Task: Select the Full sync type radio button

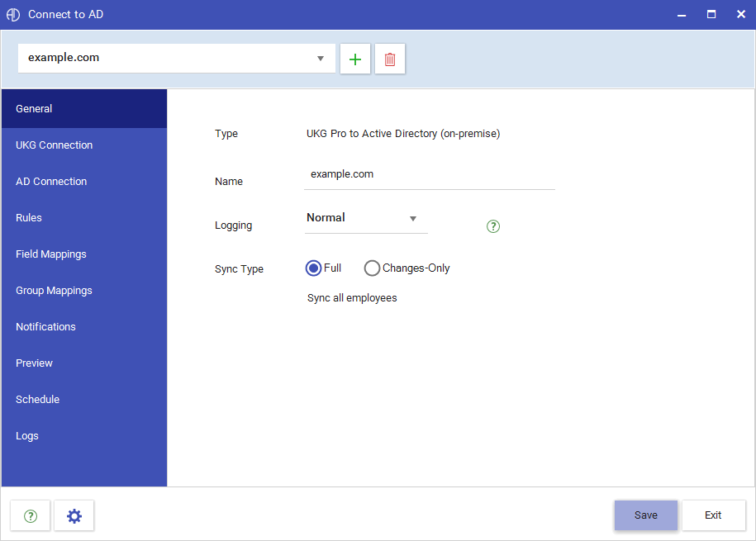Action: tap(313, 268)
